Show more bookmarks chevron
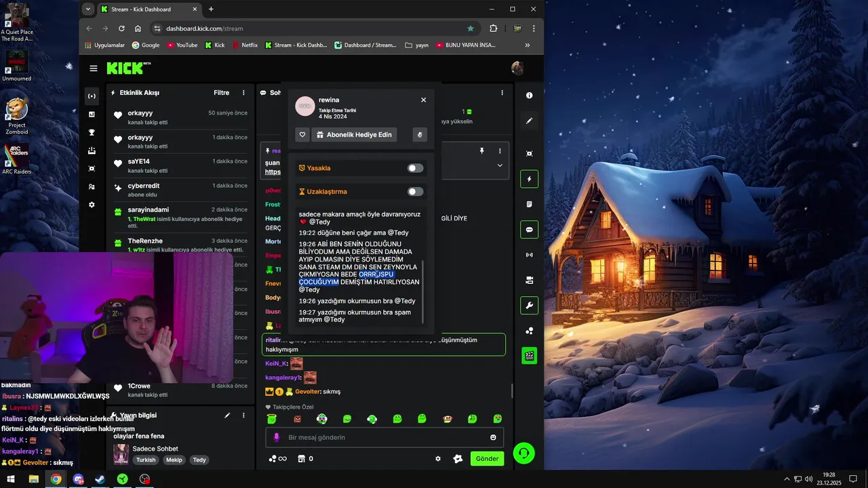This screenshot has height=488, width=868. coord(528,45)
